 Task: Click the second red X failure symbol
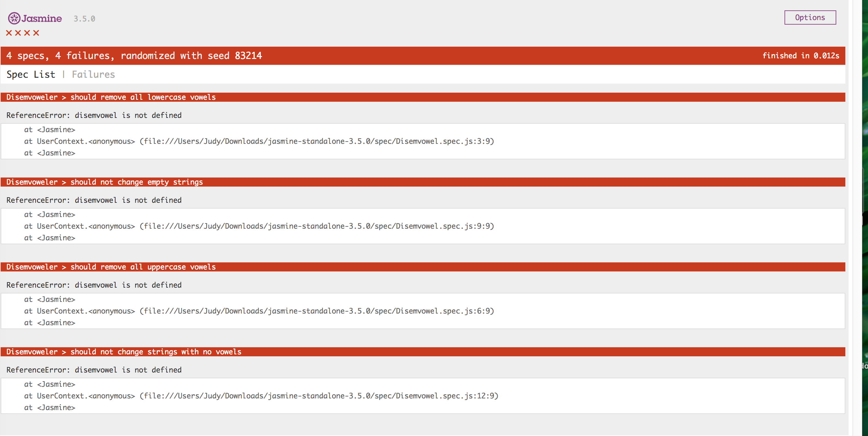tap(18, 33)
